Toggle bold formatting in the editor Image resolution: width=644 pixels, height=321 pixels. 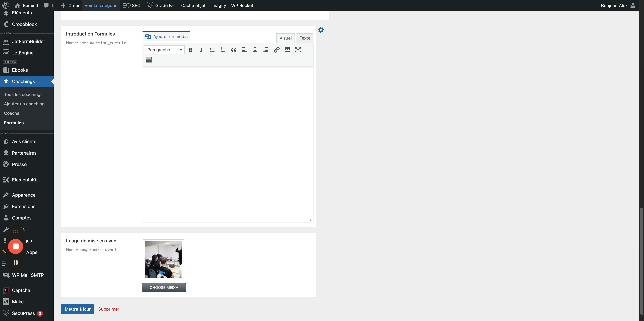[x=191, y=50]
